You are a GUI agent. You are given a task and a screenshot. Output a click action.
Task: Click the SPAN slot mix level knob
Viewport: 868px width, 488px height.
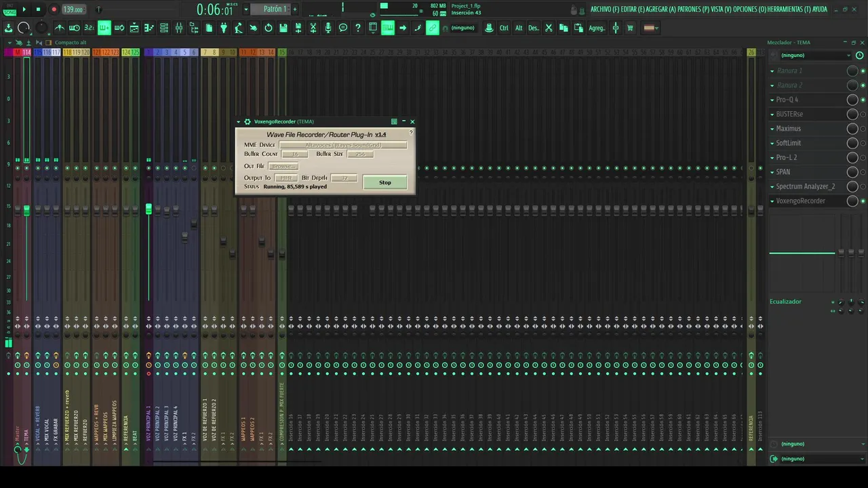852,172
